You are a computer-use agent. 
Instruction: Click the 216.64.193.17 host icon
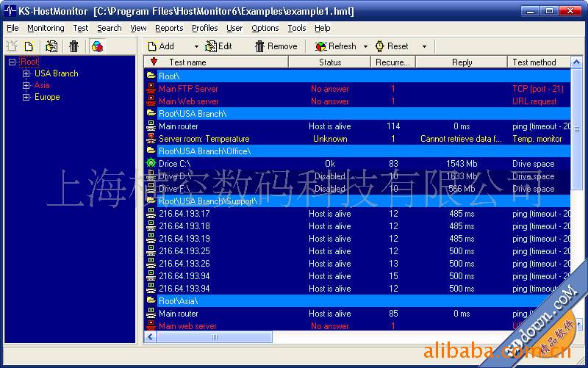pos(151,214)
